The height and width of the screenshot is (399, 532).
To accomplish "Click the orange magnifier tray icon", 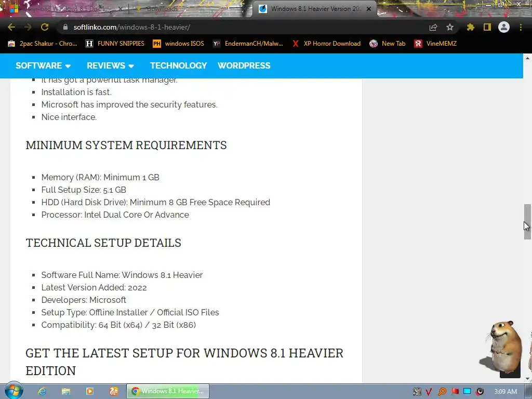I will [442, 392].
